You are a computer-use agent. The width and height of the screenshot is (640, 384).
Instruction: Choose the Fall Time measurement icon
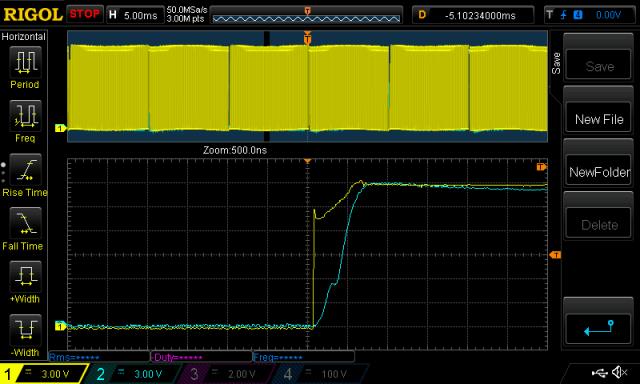point(25,223)
